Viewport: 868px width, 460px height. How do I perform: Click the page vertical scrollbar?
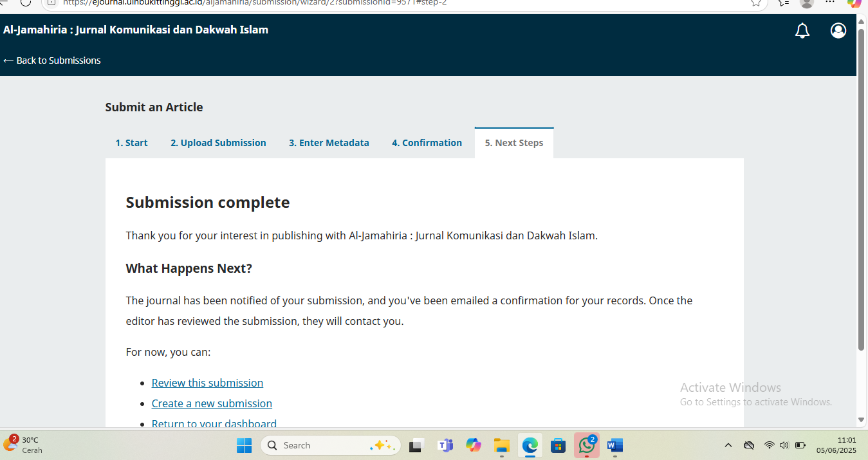861,193
